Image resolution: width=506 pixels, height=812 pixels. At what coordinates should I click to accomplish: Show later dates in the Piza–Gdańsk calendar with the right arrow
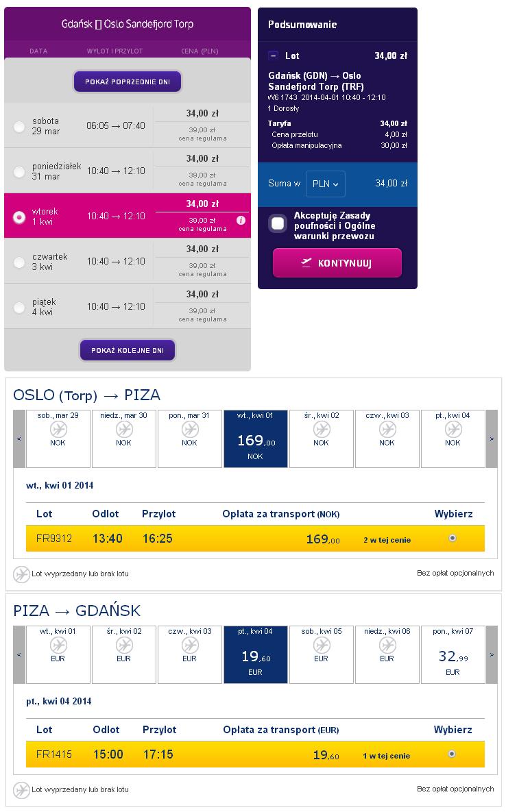pos(492,654)
